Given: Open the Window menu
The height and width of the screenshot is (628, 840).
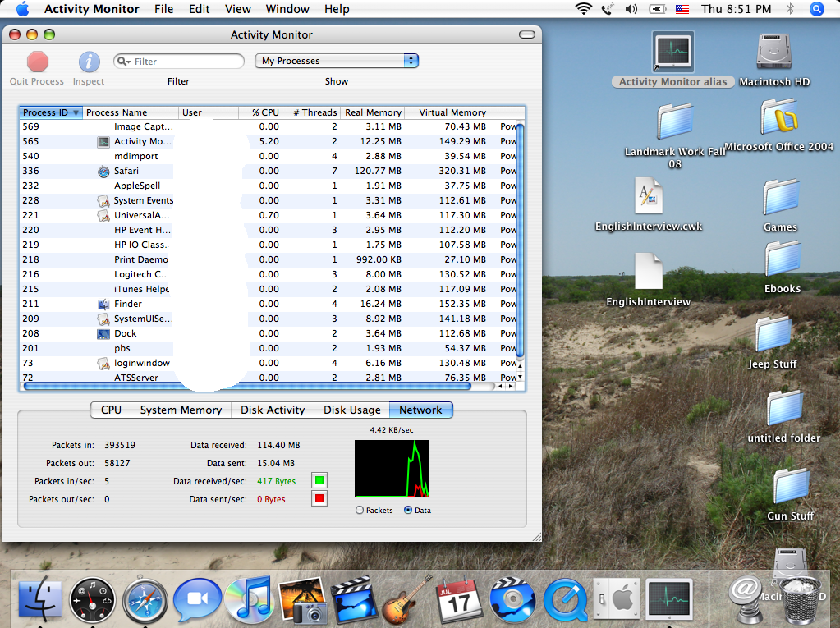Looking at the screenshot, I should pyautogui.click(x=287, y=9).
